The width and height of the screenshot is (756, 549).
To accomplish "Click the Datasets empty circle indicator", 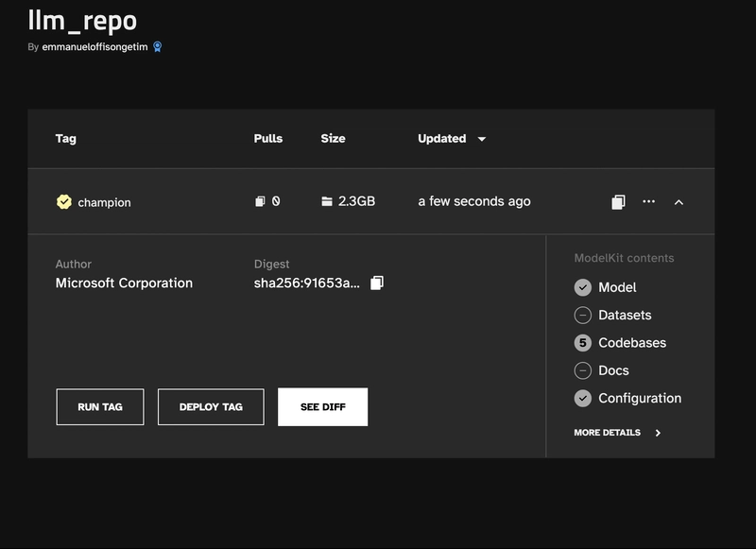I will click(x=583, y=316).
